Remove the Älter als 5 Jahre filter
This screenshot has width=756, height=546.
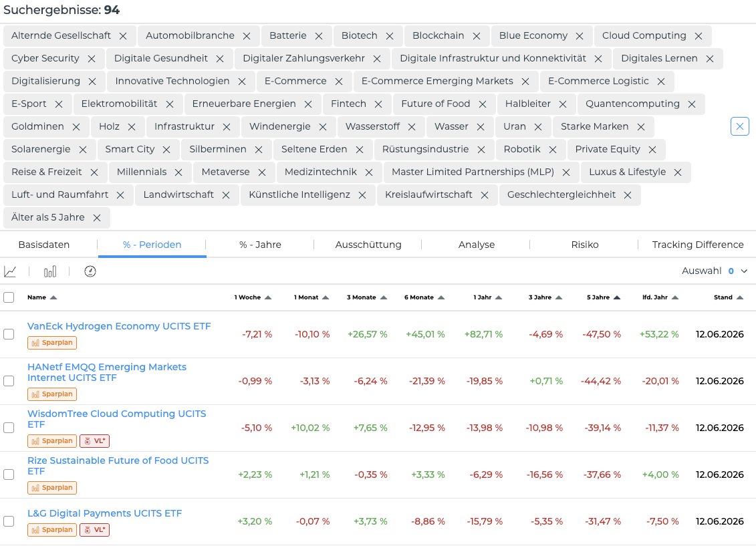click(x=96, y=218)
